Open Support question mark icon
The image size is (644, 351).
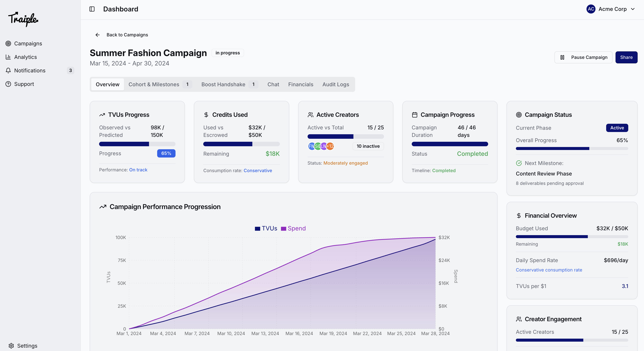(8, 84)
